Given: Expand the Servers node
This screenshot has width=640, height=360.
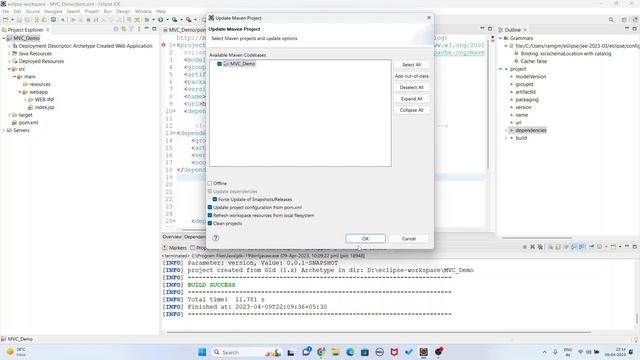Looking at the screenshot, I should tap(4, 130).
